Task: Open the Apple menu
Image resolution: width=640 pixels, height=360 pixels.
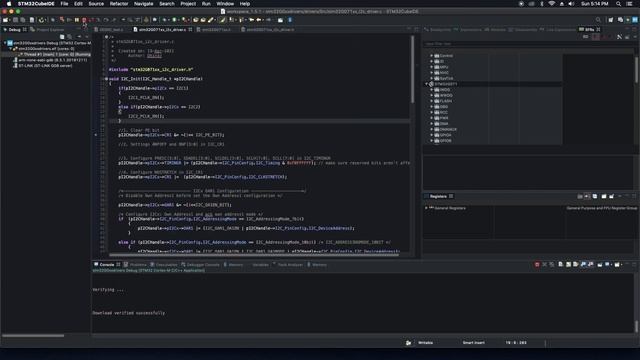Action: [x=9, y=4]
